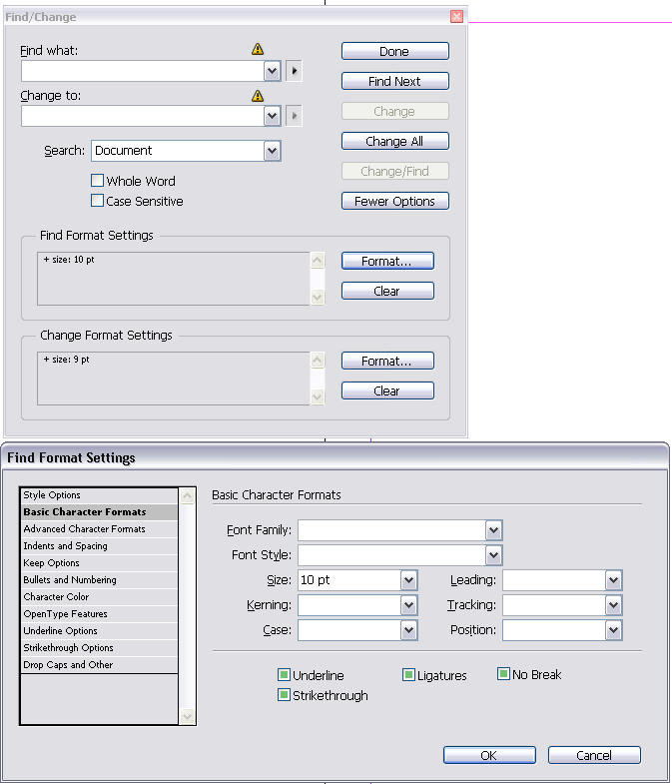Viewport: 672px width, 784px height.
Task: Click the Size field showing 10 pt
Action: coord(349,580)
